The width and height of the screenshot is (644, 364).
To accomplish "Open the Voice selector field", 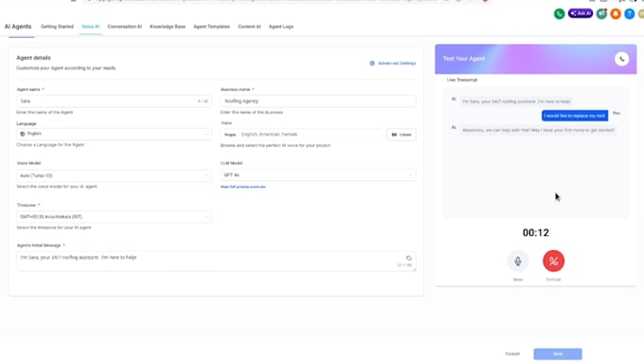I will click(x=302, y=135).
